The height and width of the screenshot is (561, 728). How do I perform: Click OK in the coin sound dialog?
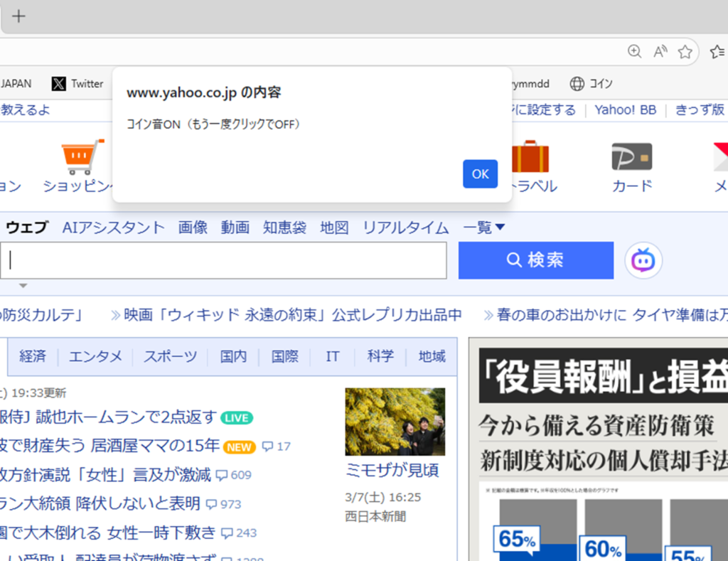[x=480, y=174]
